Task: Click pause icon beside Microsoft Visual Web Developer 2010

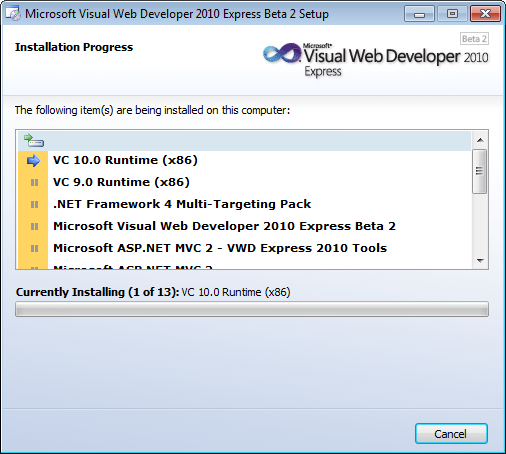Action: (34, 227)
